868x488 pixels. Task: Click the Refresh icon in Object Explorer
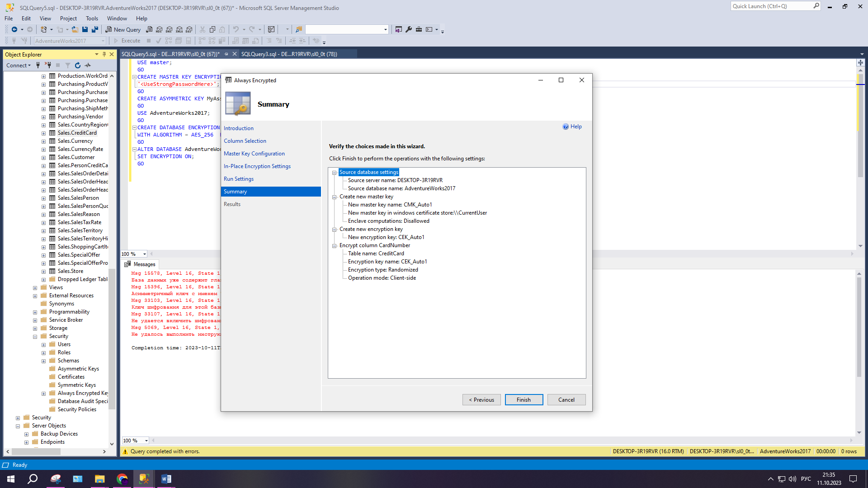(78, 65)
